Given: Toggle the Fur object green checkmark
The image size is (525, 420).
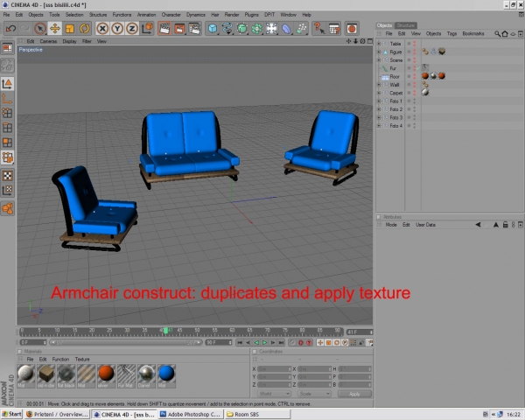Looking at the screenshot, I should [418, 68].
